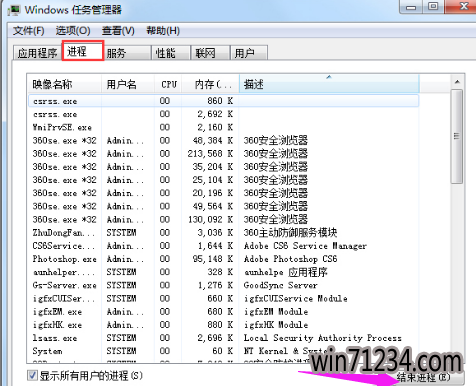Click description Adobe CS6 Service Manager
The width and height of the screenshot is (476, 386).
tap(305, 246)
